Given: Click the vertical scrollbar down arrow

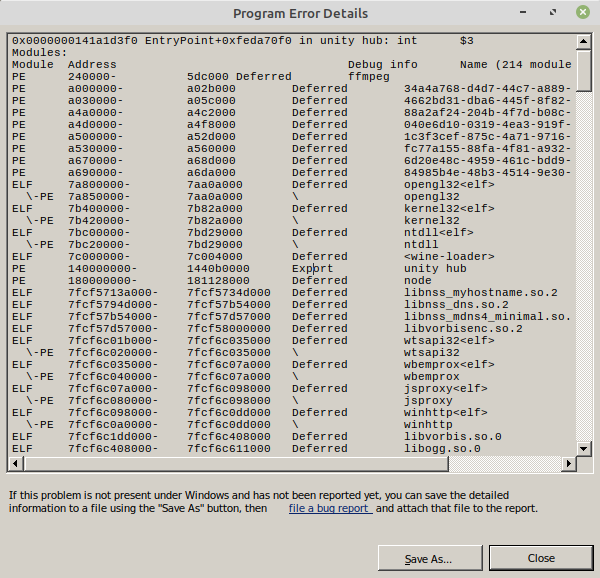Looking at the screenshot, I should [x=584, y=449].
